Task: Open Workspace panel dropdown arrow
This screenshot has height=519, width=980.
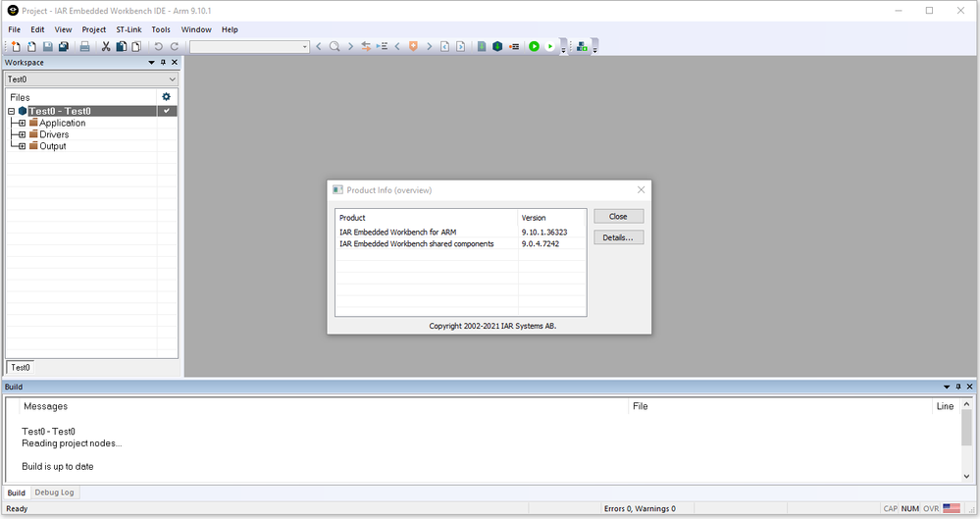Action: pos(151,63)
